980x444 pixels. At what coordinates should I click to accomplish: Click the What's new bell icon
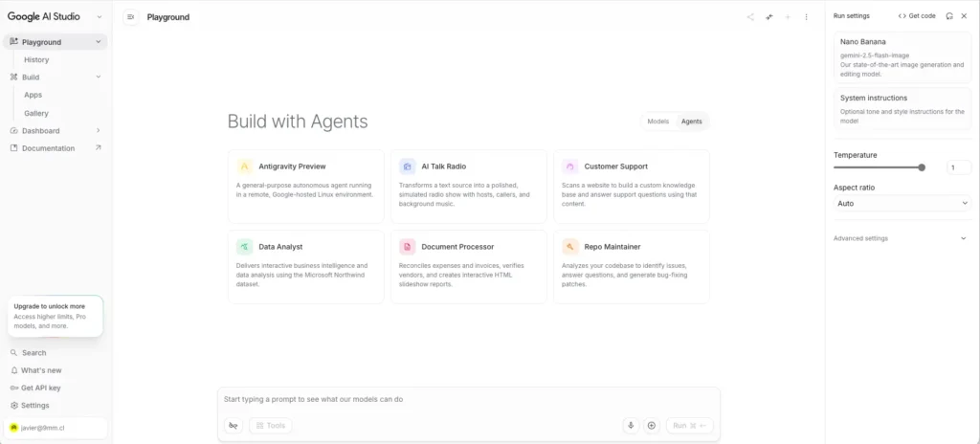pyautogui.click(x=13, y=370)
